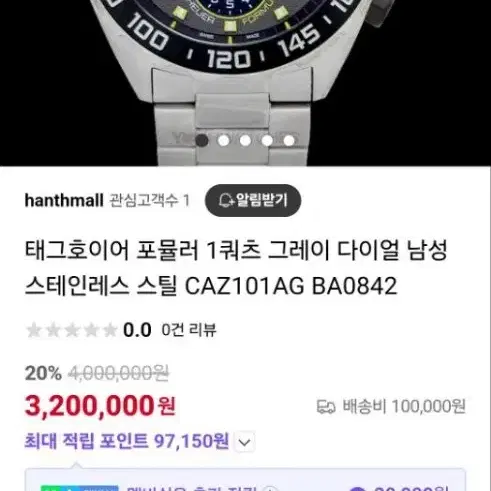Select the third image carousel dot
The height and width of the screenshot is (491, 491).
245,140
